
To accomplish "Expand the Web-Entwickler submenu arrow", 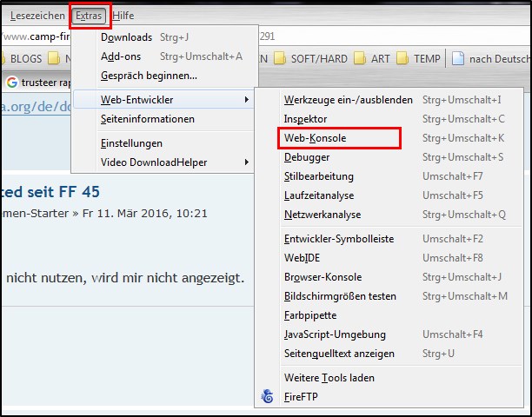I will pos(247,100).
